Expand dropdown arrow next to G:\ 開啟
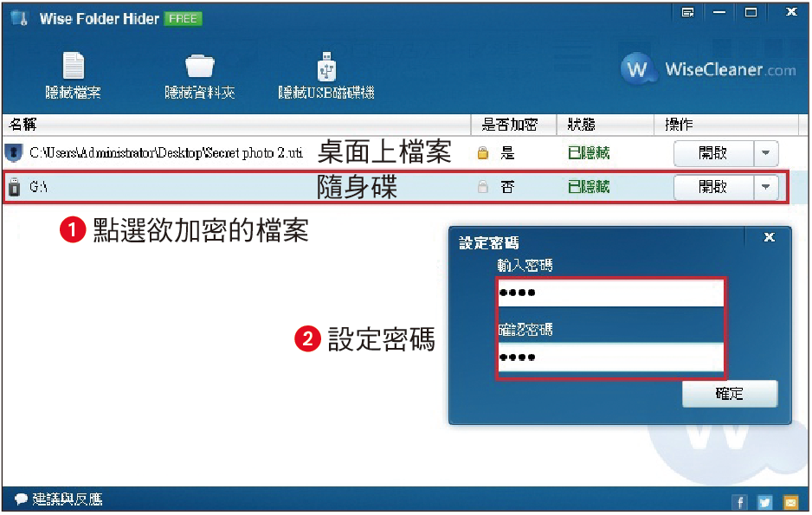Screen dimensions: 812x515 coord(766,187)
